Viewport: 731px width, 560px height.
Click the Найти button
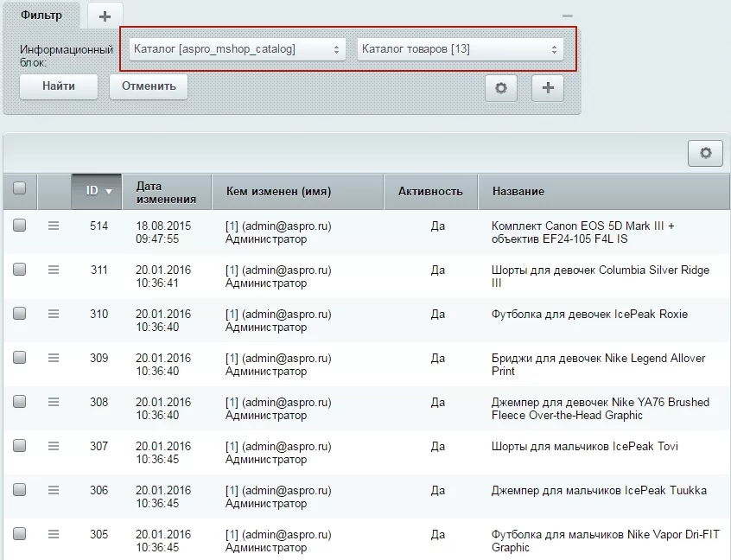59,86
